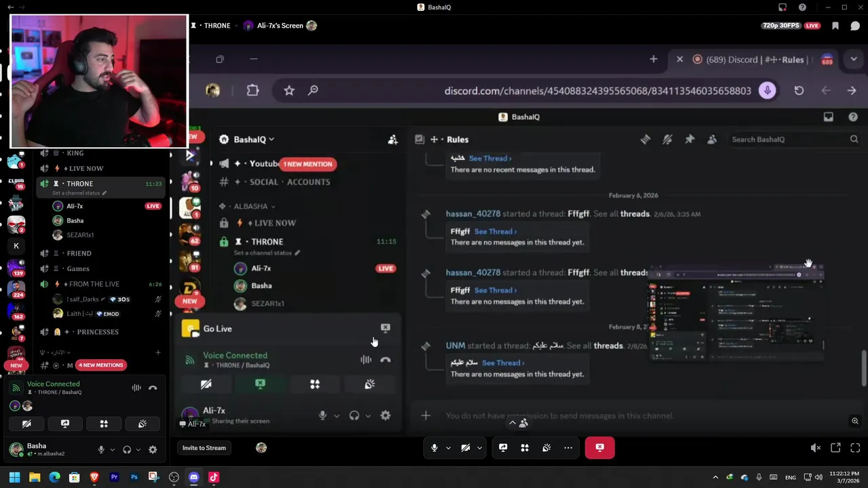Open noise suppression options beside Voice Connected
Screen dimensions: 868x488
(x=136, y=388)
